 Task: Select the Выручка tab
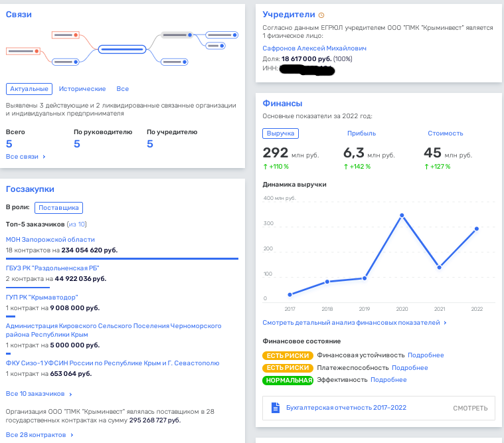(281, 133)
